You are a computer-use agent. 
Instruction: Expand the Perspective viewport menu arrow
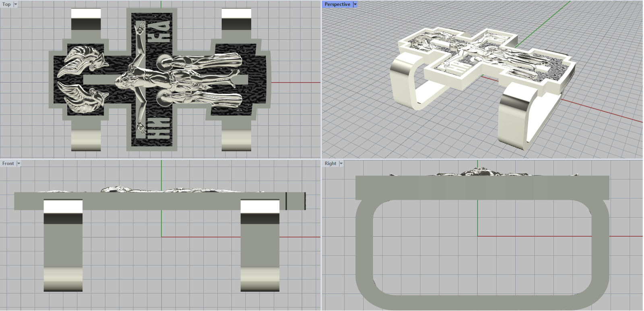point(355,4)
